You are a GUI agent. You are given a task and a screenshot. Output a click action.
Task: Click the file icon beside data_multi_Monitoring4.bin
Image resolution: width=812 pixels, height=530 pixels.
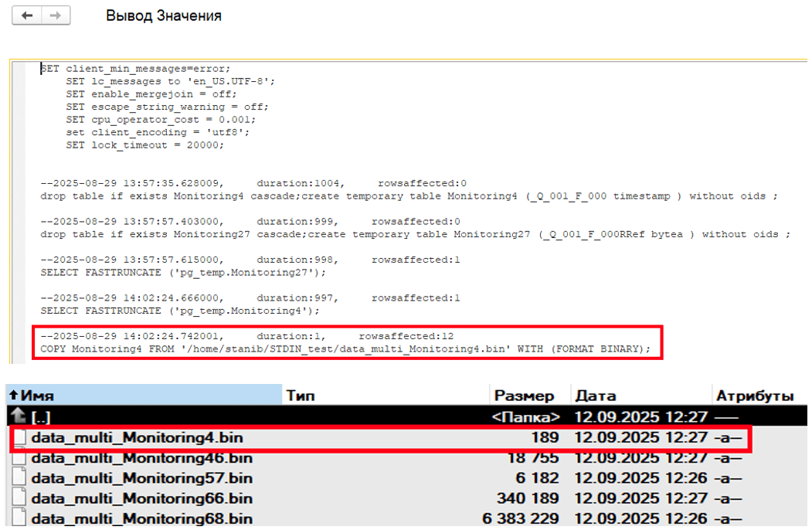pos(18,438)
